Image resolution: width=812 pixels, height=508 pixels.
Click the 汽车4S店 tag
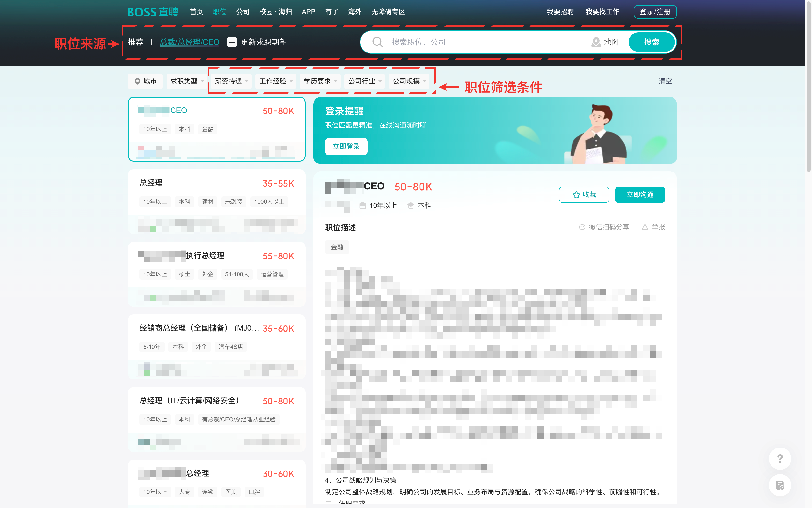point(231,347)
